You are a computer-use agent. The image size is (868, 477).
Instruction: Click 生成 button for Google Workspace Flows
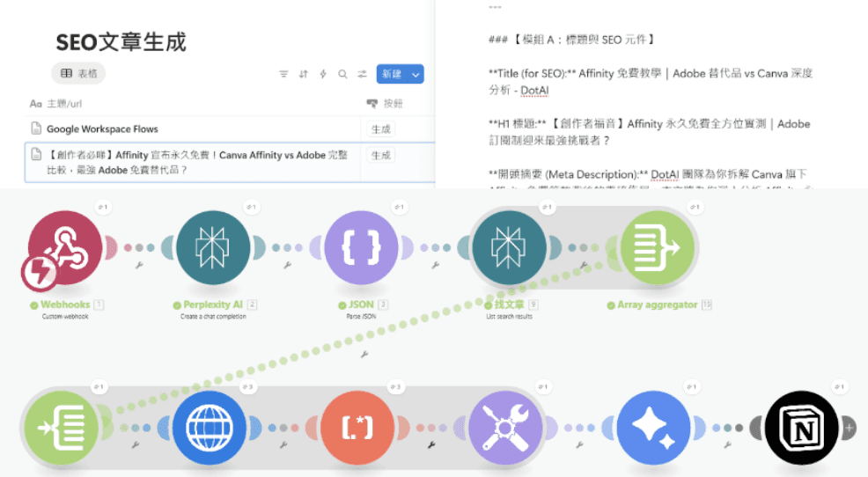(x=381, y=129)
